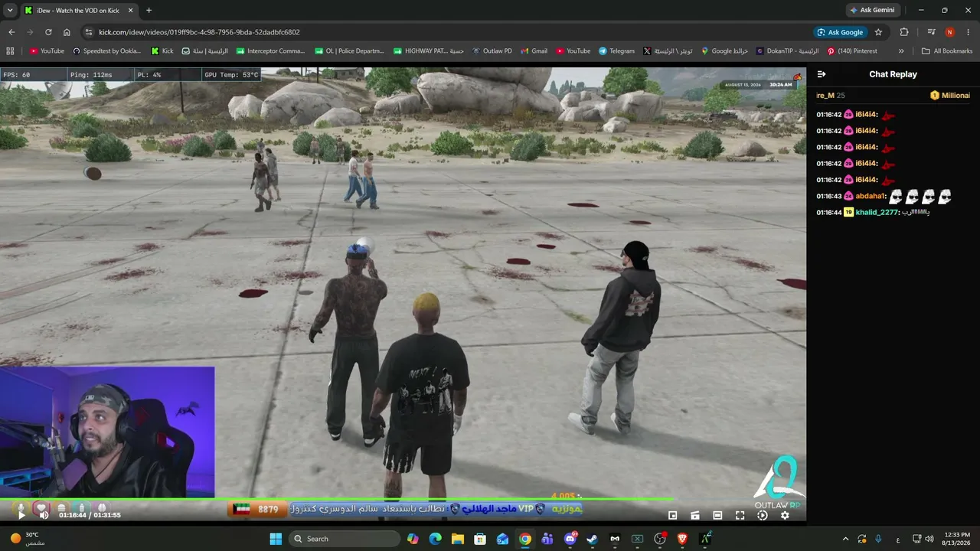Open the Windows Start menu
Screen dimensions: 980x551
click(x=276, y=539)
